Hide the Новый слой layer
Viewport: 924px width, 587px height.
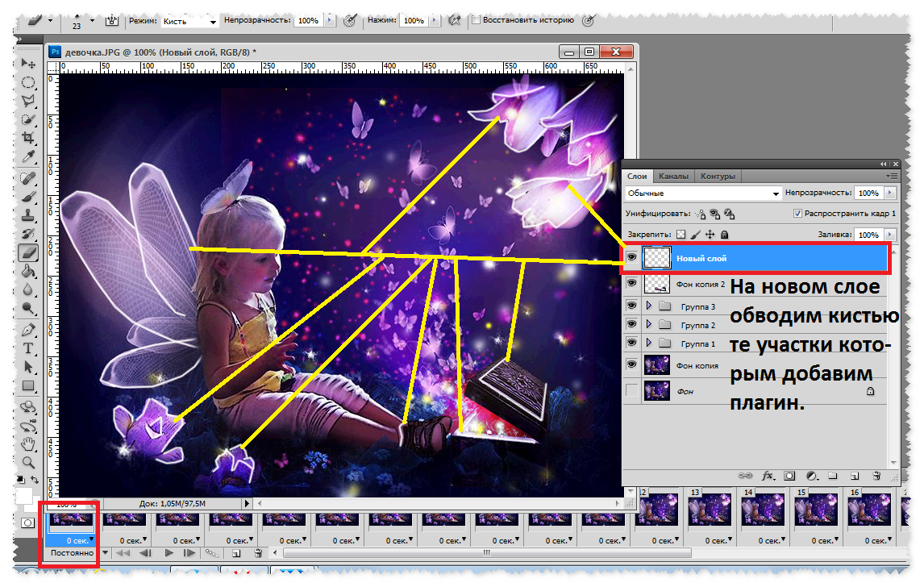pos(631,257)
